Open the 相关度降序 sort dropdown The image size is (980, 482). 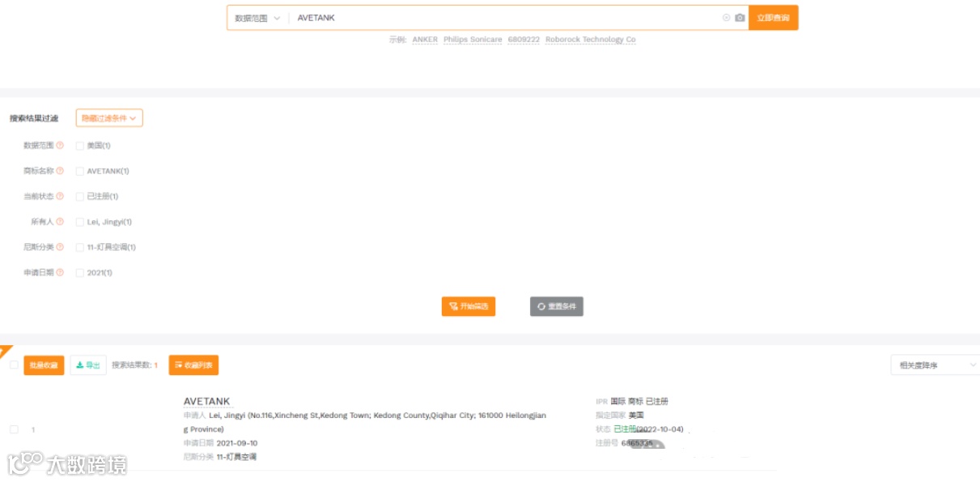click(x=935, y=365)
